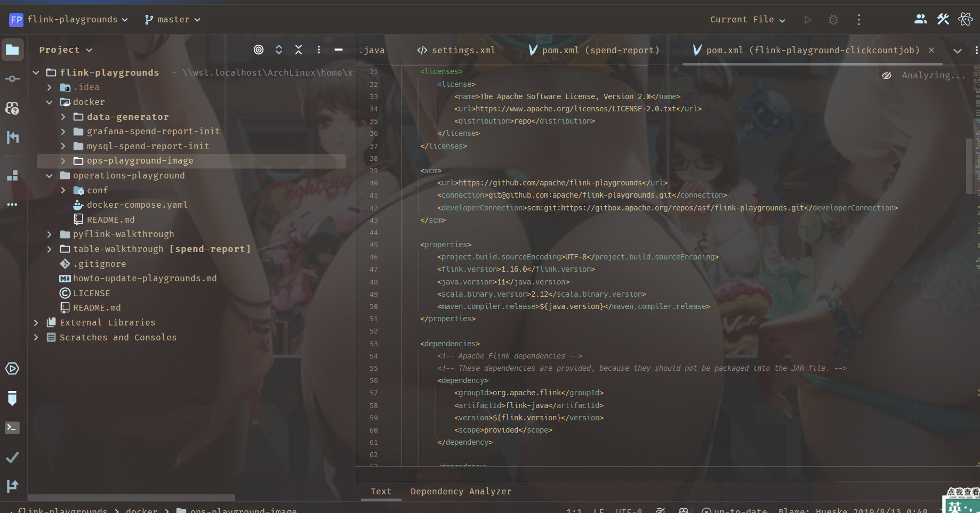Expand the conf folder
980x513 pixels.
click(63, 190)
